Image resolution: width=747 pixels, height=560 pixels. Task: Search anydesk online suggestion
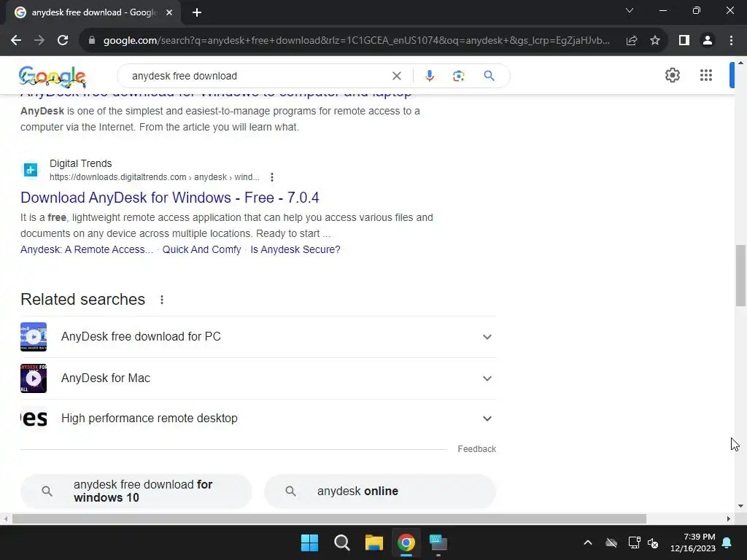coord(379,491)
